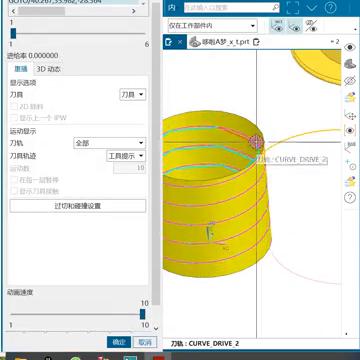
Task: Click the question mark icon in right sidebar
Action: pos(350,198)
